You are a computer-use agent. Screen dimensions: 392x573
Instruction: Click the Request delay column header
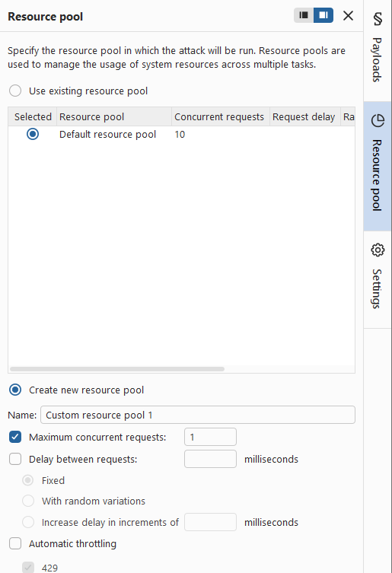(305, 116)
